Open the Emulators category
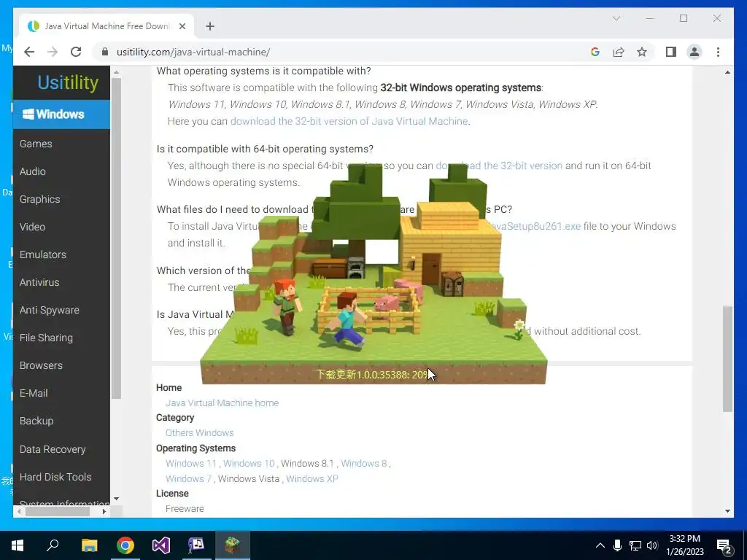Screen dimensions: 747x560 point(43,254)
